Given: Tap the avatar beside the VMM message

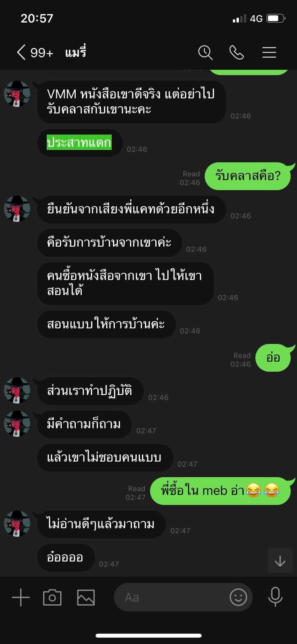Looking at the screenshot, I should (x=17, y=94).
